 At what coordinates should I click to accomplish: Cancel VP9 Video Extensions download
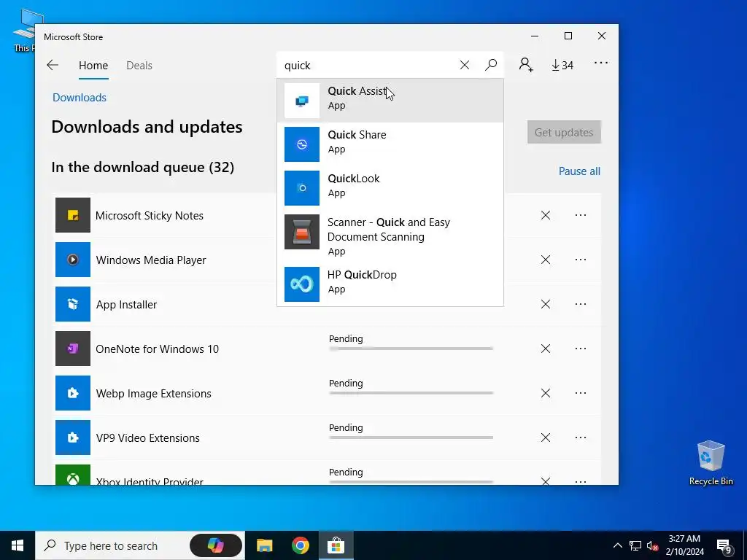tap(546, 437)
